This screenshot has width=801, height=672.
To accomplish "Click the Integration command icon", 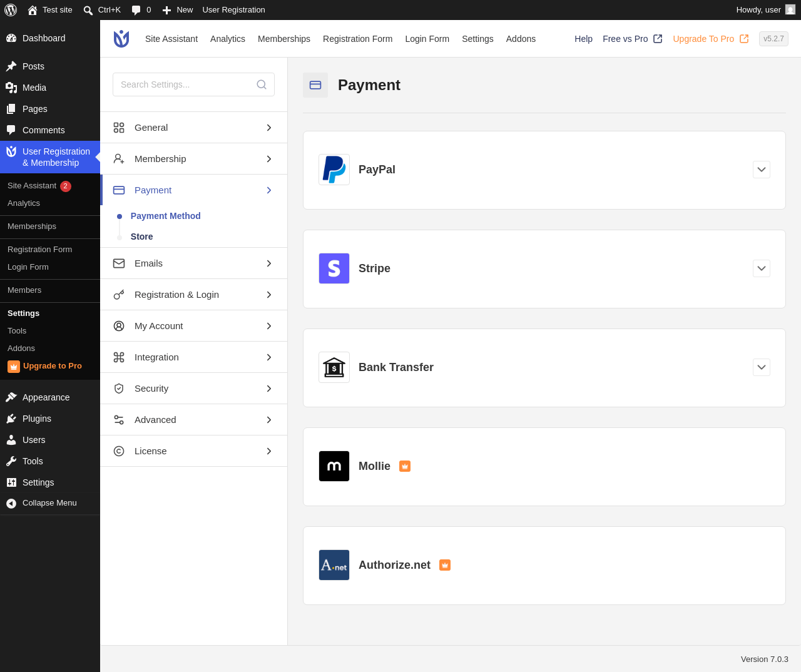I will click(119, 357).
